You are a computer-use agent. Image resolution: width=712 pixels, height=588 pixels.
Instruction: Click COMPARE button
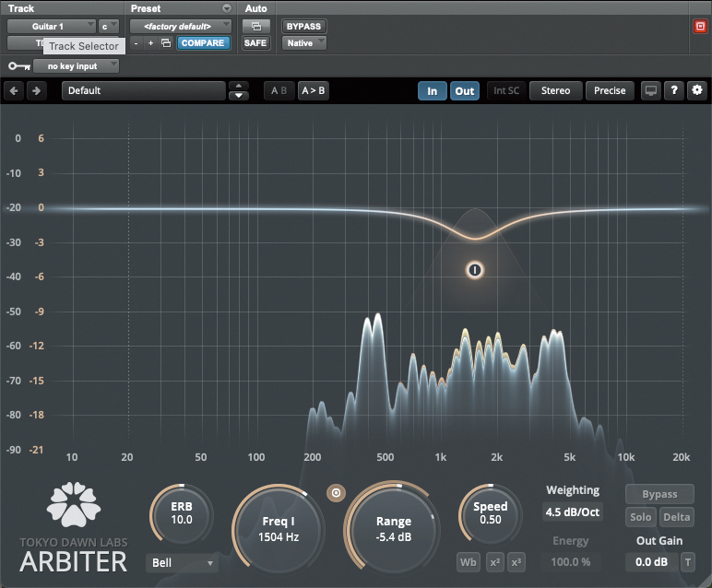[x=203, y=43]
